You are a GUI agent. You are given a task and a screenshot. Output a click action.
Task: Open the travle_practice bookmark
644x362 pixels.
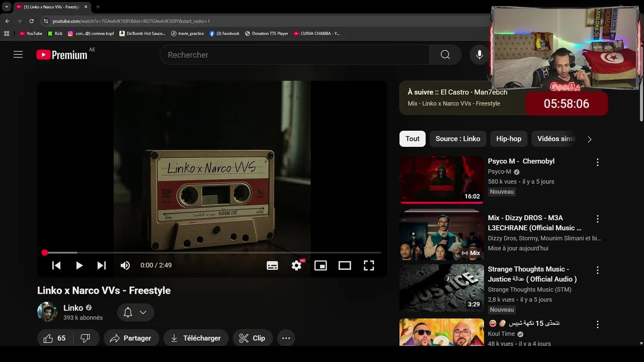coord(188,34)
